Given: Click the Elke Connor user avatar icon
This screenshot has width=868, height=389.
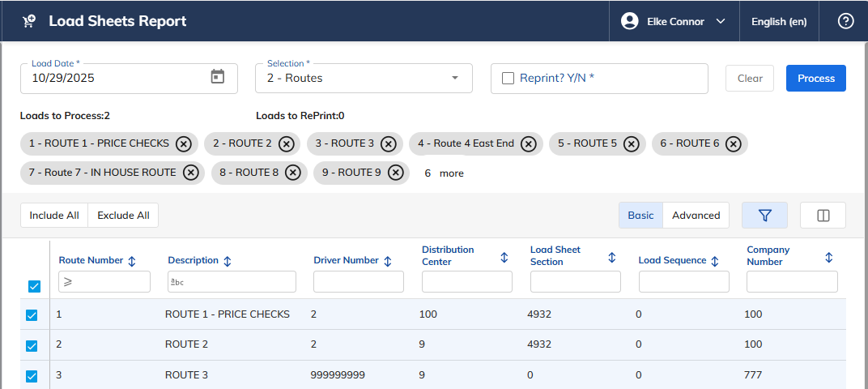Looking at the screenshot, I should pos(629,22).
